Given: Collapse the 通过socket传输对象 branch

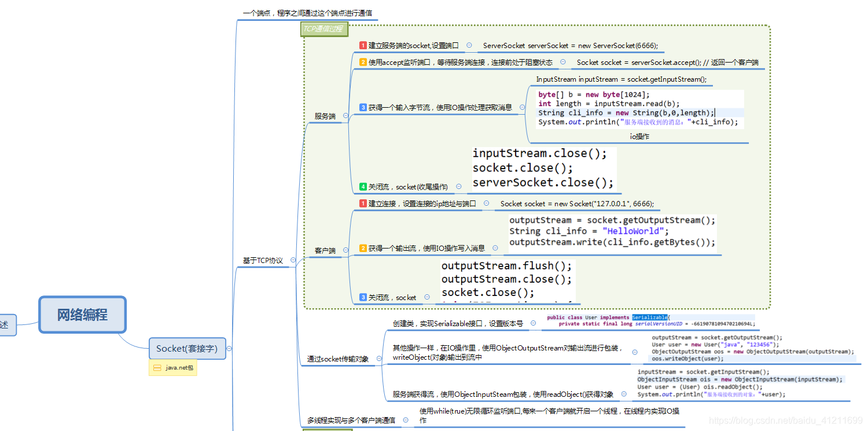Looking at the screenshot, I should tap(379, 359).
